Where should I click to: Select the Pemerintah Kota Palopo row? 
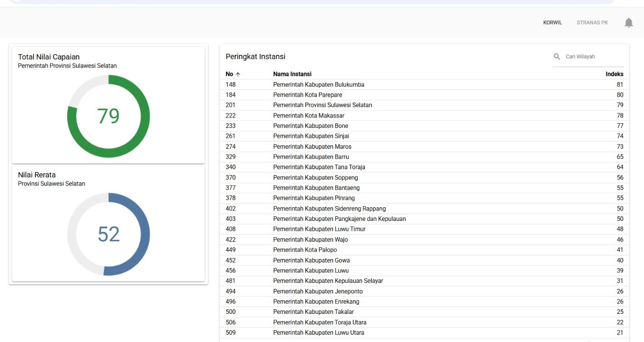pos(305,250)
